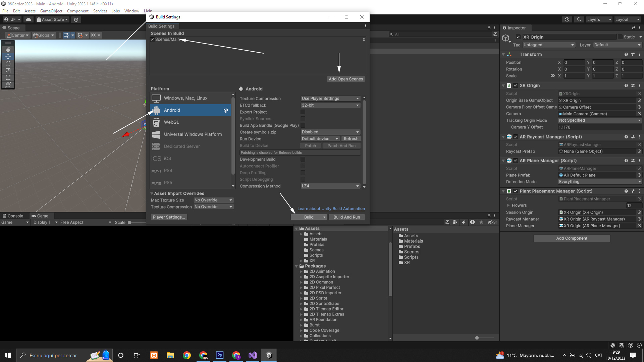Toggle the Static checkbox for XR Origin

coord(620,37)
